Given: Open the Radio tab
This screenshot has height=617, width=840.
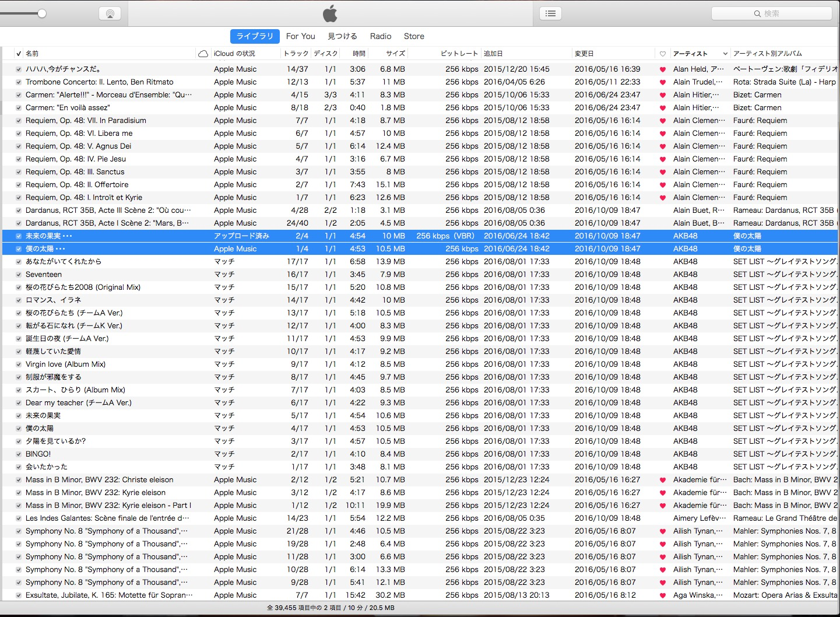Looking at the screenshot, I should [381, 36].
